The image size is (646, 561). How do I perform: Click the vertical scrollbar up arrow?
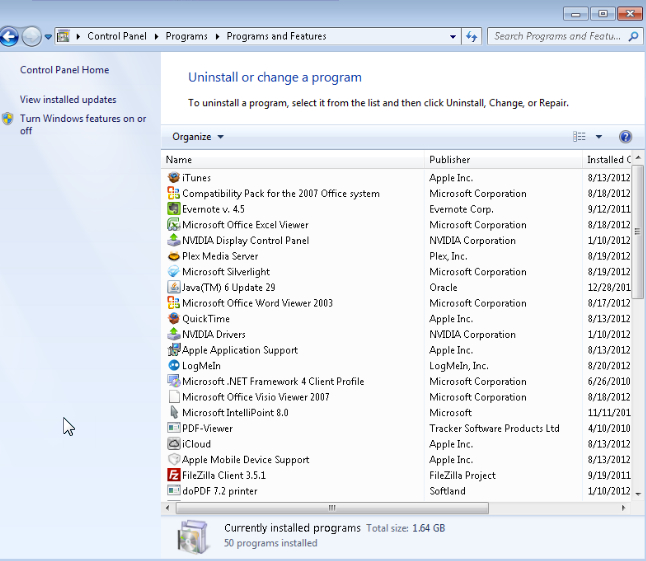[x=638, y=158]
